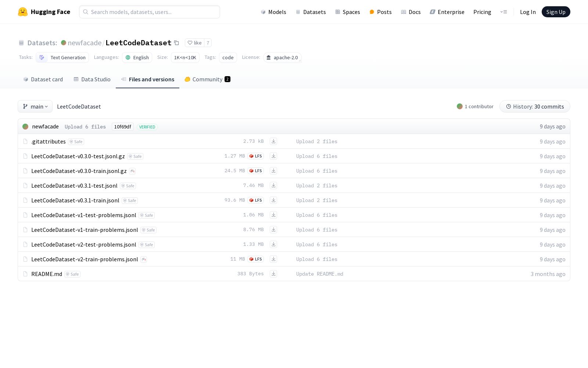
Task: Switch to the Dataset card tab
Action: pyautogui.click(x=43, y=79)
